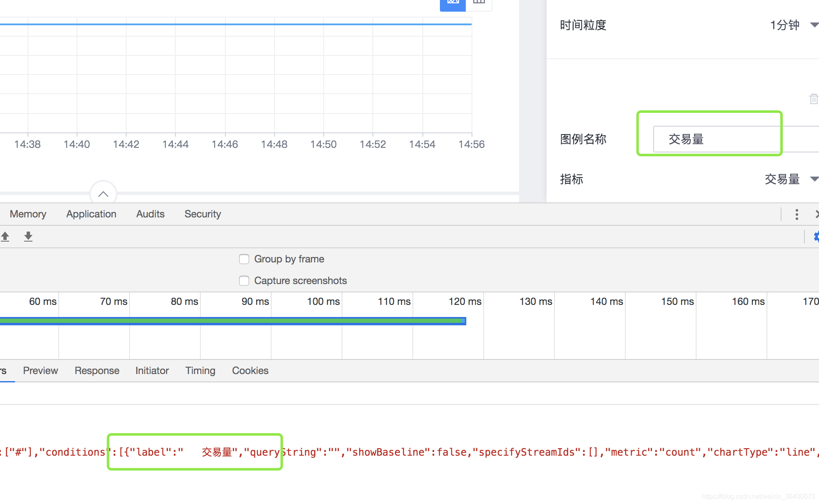Click the import HAR upload icon
The image size is (819, 504).
tap(5, 237)
